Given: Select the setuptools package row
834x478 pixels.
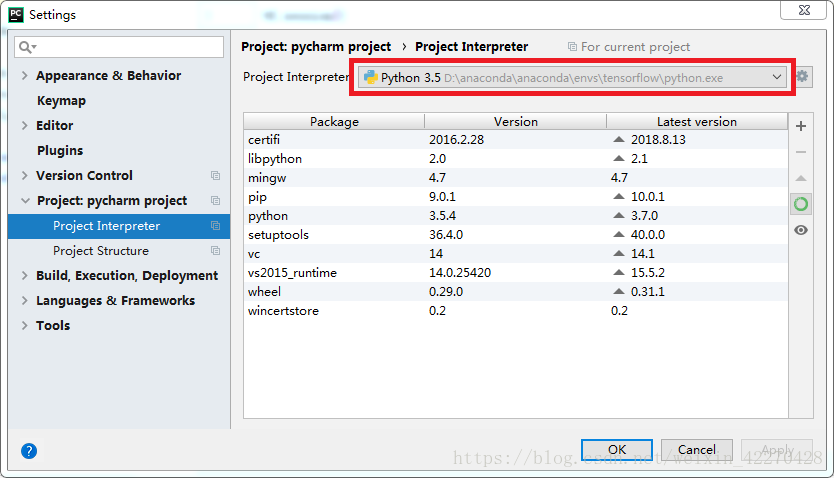Looking at the screenshot, I should [x=515, y=235].
